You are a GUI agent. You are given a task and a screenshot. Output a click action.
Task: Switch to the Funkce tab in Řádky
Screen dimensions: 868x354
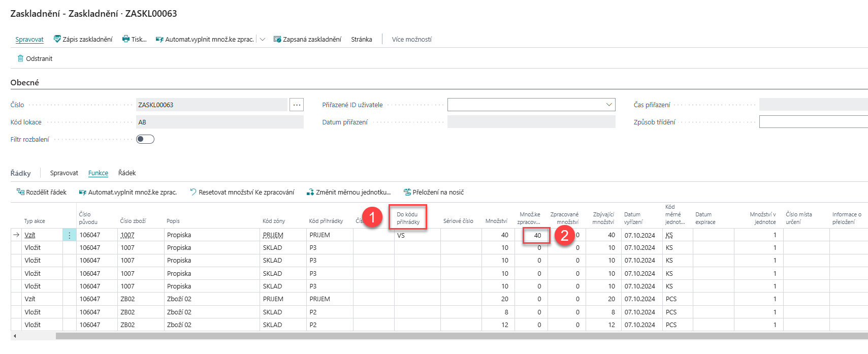tap(98, 173)
